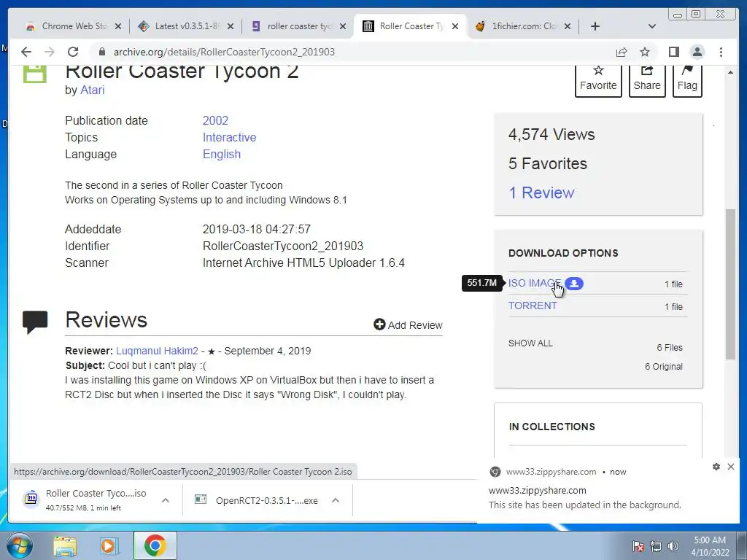This screenshot has height=560, width=747.
Task: Open a new browser tab
Action: [x=595, y=26]
